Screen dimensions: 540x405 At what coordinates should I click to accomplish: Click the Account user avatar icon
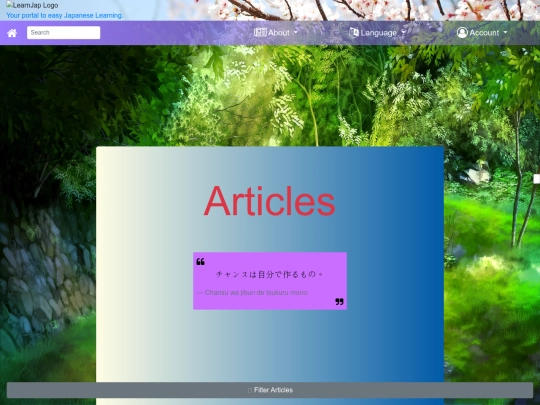coord(462,33)
